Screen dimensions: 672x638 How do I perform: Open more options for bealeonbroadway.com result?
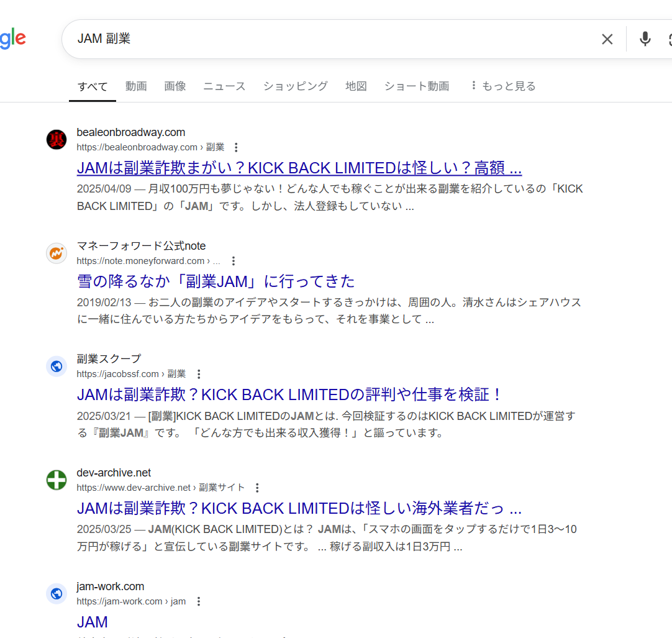click(x=236, y=147)
